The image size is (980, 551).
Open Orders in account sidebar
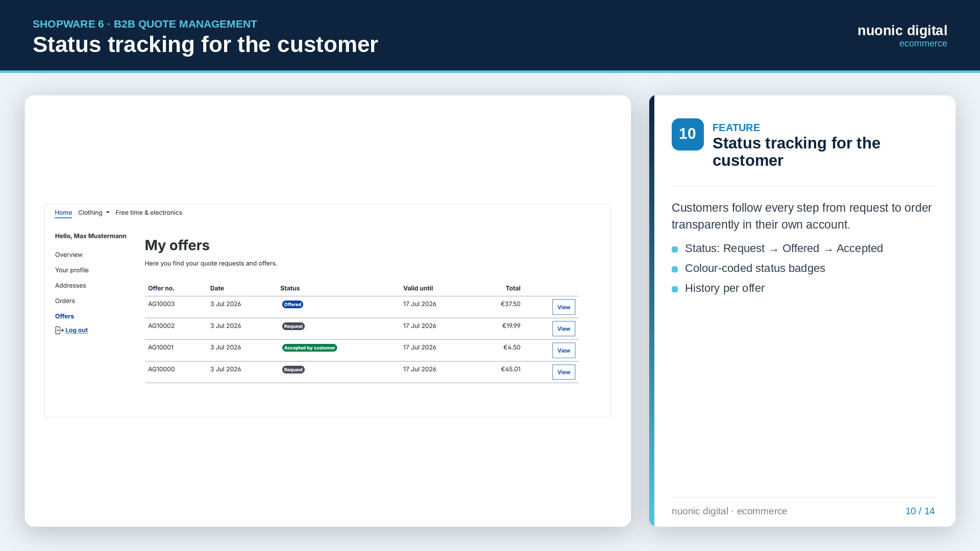[65, 300]
